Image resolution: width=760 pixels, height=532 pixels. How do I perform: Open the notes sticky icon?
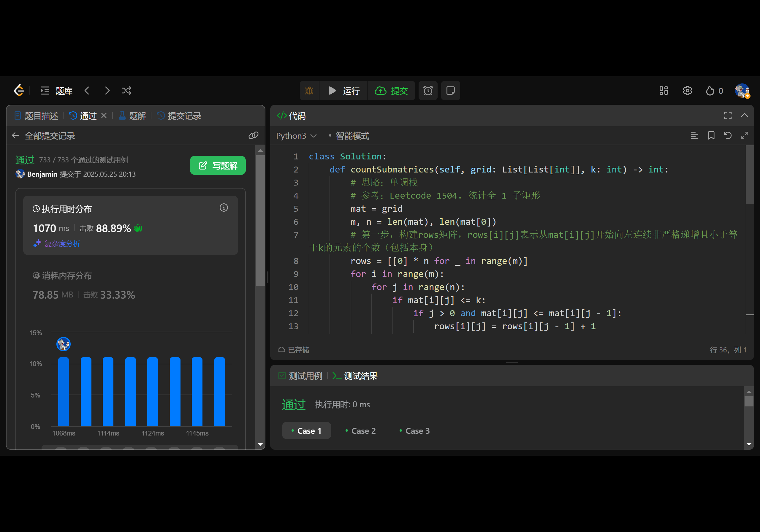click(x=450, y=91)
